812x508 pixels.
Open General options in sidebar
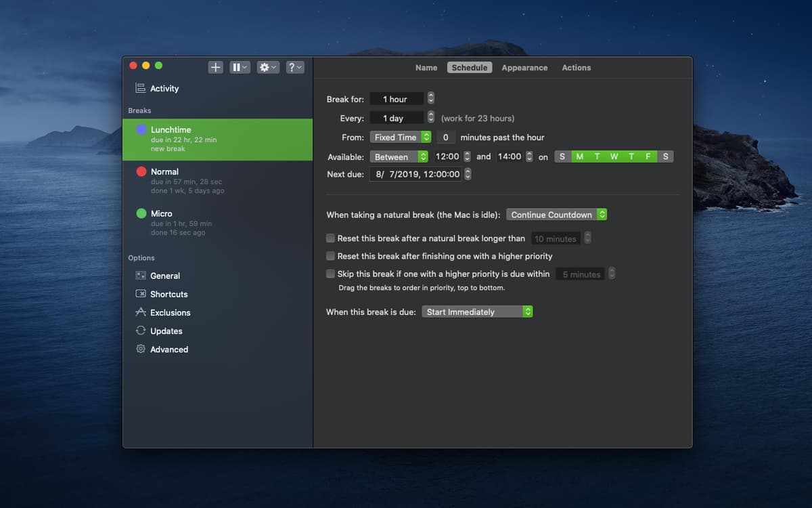[164, 276]
